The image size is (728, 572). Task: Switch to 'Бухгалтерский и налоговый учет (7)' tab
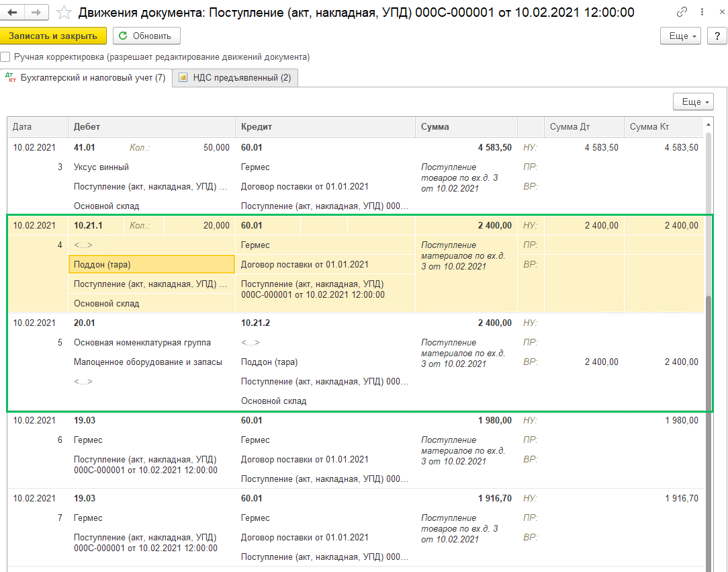[x=86, y=77]
